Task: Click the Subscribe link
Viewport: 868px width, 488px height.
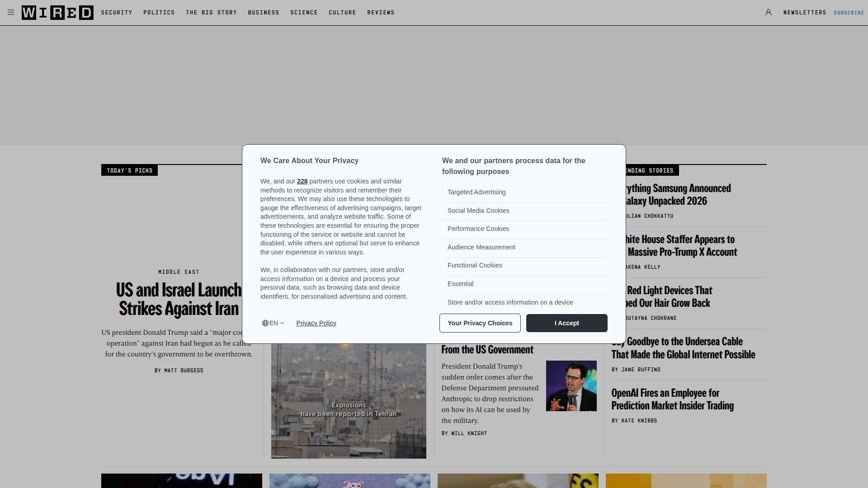Action: point(849,13)
